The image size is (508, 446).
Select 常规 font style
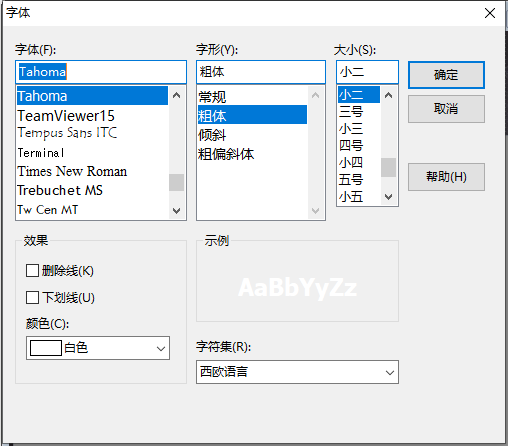[252, 97]
